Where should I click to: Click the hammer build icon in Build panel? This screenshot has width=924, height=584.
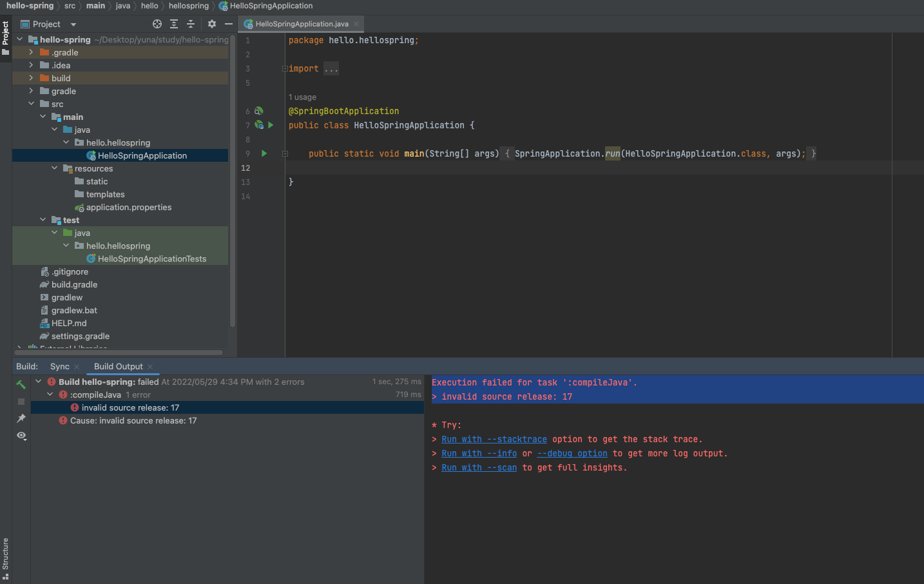tap(21, 384)
